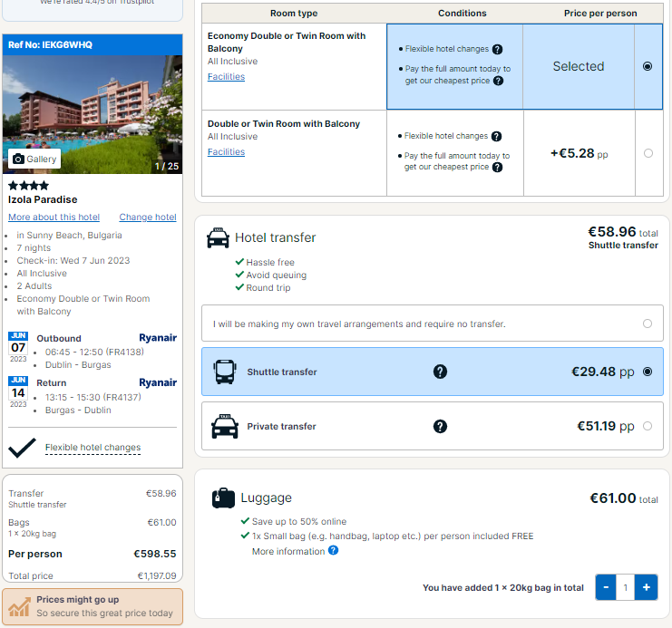
Task: Click More information under Luggage
Action: click(x=288, y=551)
